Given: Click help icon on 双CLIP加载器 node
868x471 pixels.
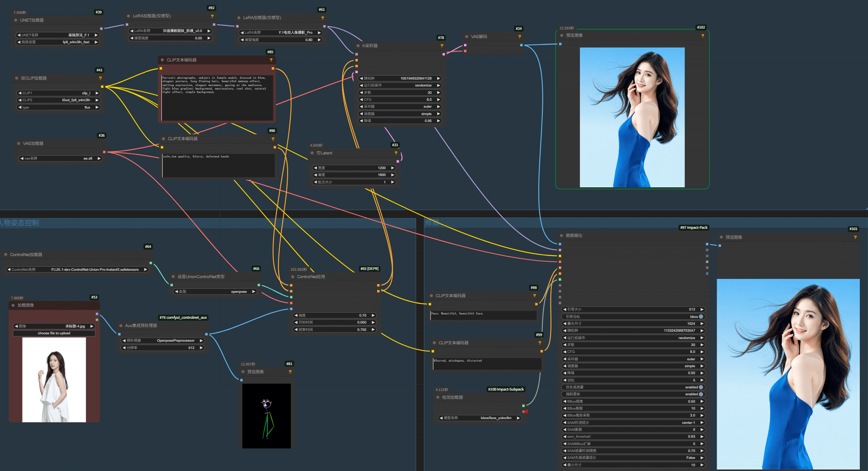Looking at the screenshot, I should tap(100, 78).
